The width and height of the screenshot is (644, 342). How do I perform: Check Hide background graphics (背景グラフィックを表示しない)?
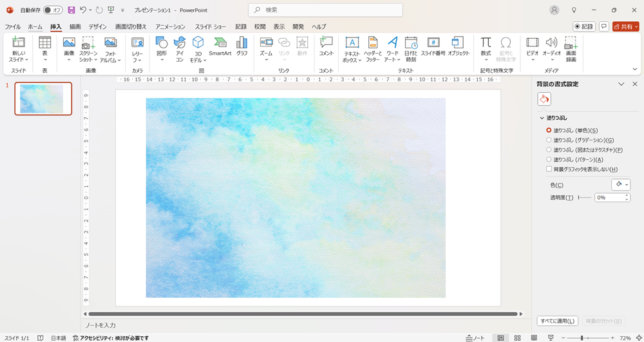(549, 169)
